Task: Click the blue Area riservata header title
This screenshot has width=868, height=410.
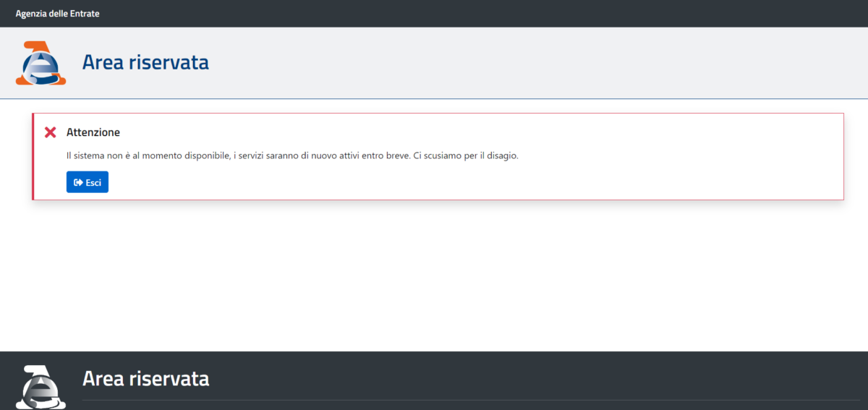Action: tap(145, 63)
